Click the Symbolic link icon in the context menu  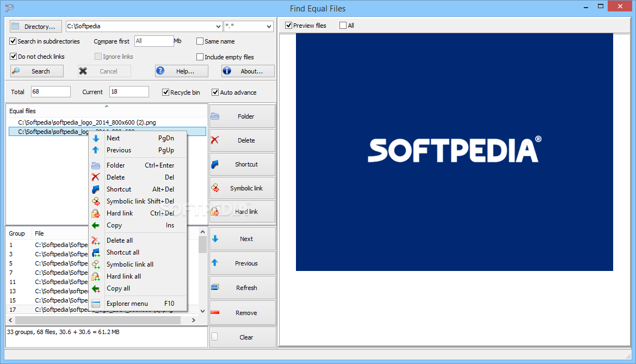(96, 201)
